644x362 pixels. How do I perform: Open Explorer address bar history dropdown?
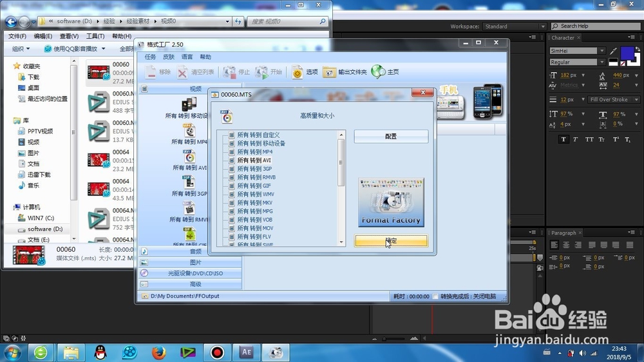227,21
